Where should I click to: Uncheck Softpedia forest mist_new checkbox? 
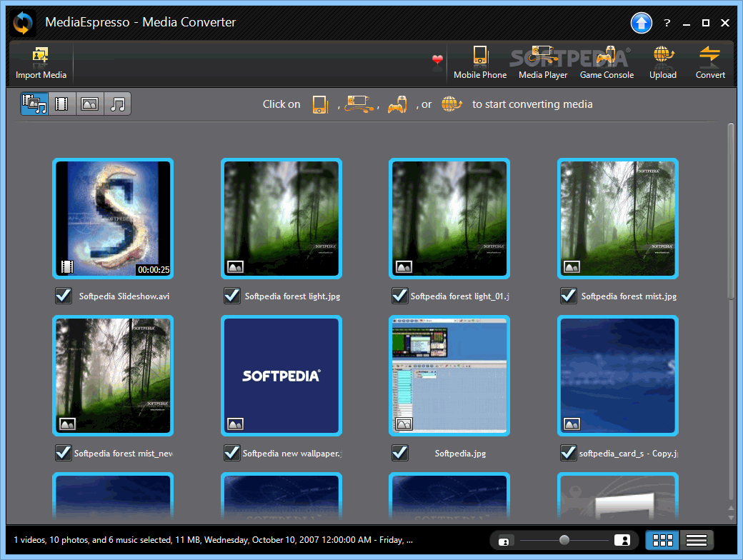[64, 453]
